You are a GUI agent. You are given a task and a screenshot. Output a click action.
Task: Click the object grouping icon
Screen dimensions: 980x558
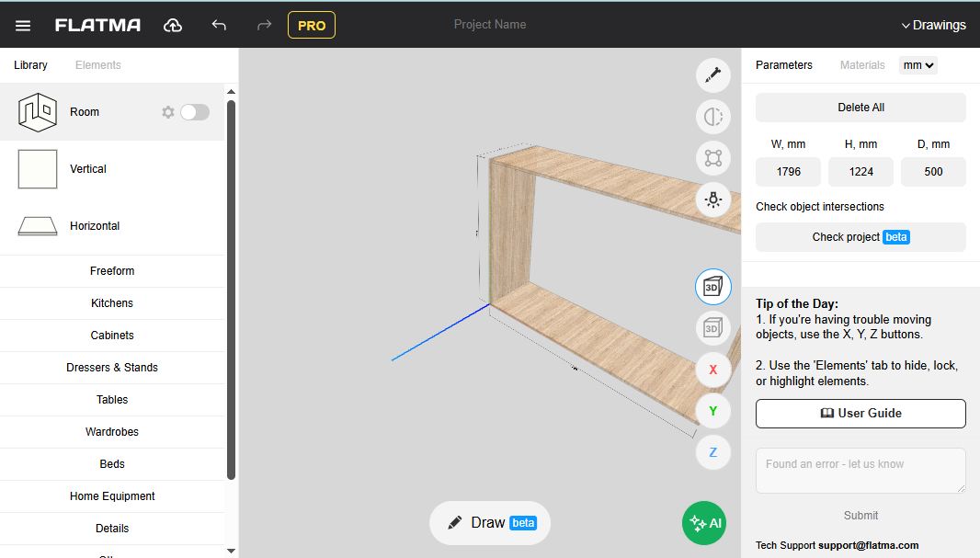[x=713, y=158]
